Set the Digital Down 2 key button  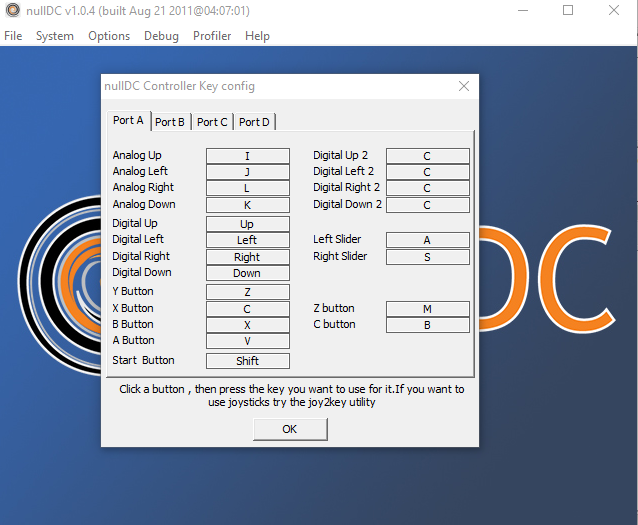[427, 205]
